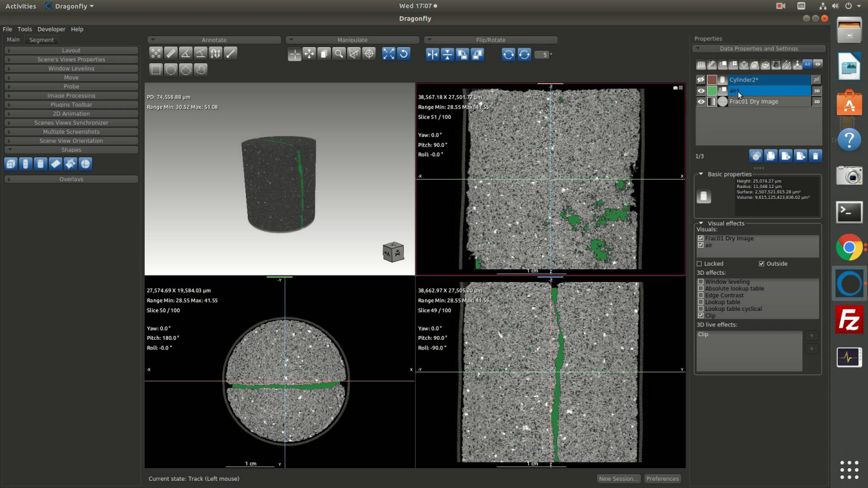This screenshot has height=488, width=868.
Task: Collapse the Shapes panel
Action: pyautogui.click(x=71, y=149)
